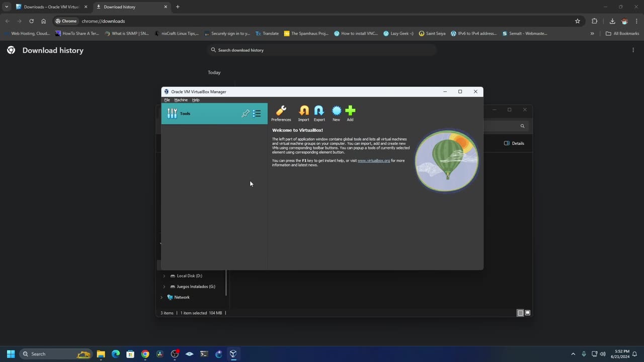
Task: Open the Translate bookmark
Action: pyautogui.click(x=267, y=34)
